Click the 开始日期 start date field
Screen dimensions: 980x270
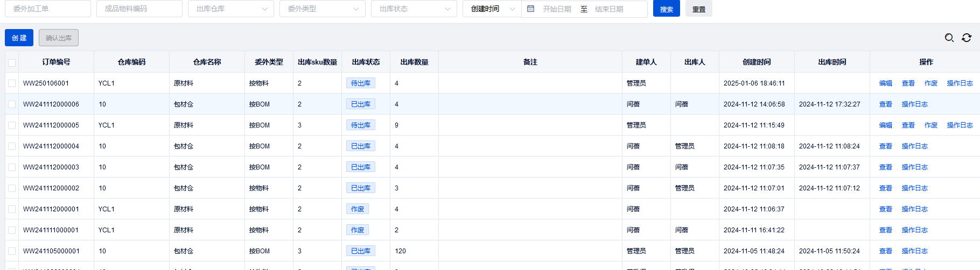click(557, 9)
